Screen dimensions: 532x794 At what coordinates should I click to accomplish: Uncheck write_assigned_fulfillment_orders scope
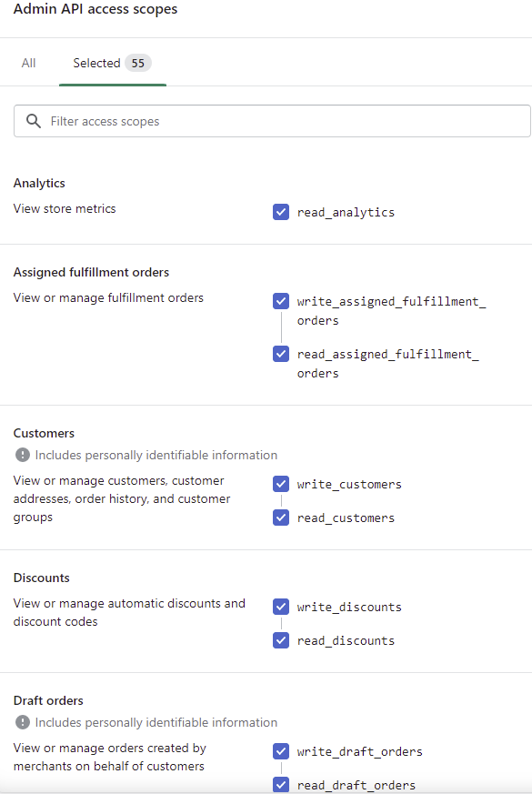coord(281,301)
